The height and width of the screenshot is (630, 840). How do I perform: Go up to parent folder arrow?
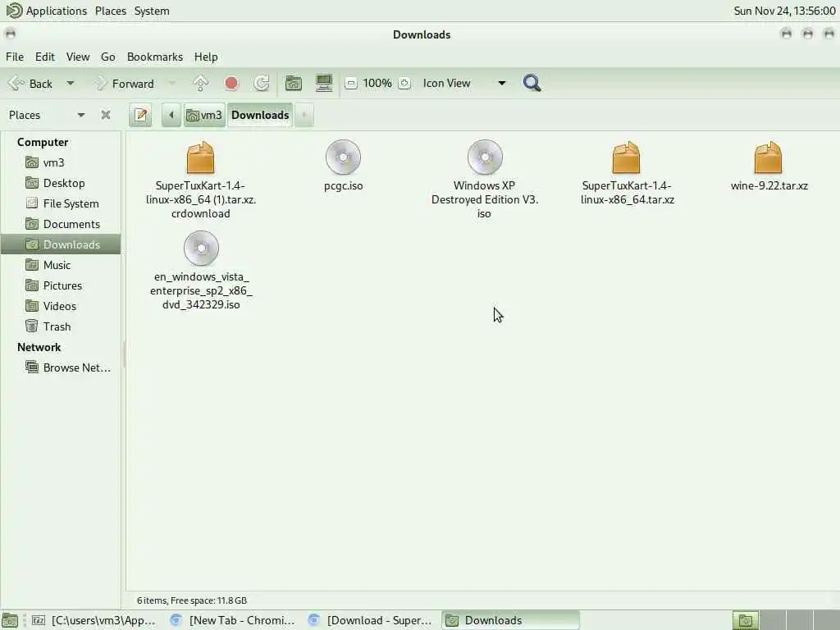click(x=200, y=83)
